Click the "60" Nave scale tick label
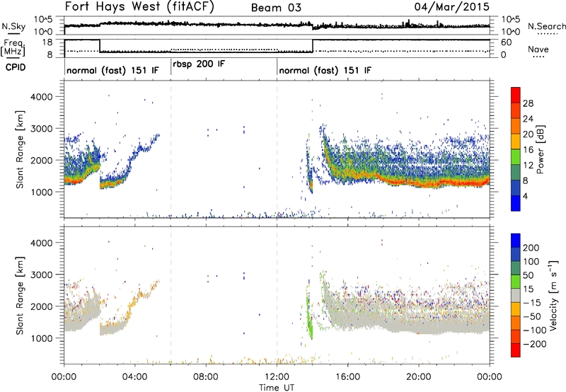566x392 pixels. [506, 42]
